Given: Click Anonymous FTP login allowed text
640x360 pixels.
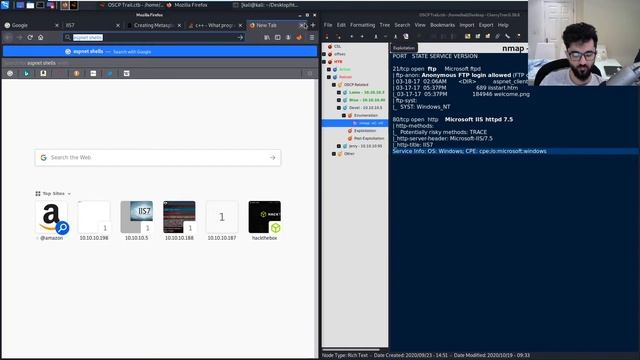Looking at the screenshot, I should (466, 75).
